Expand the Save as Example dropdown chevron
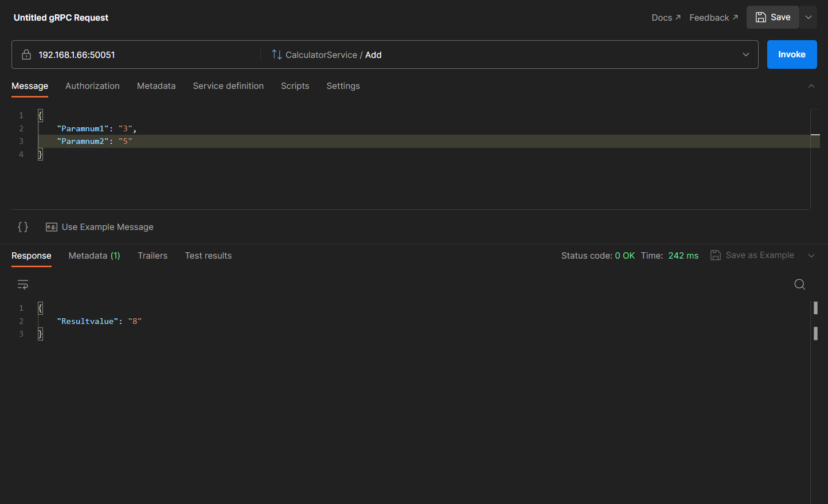The height and width of the screenshot is (504, 828). pyautogui.click(x=811, y=256)
